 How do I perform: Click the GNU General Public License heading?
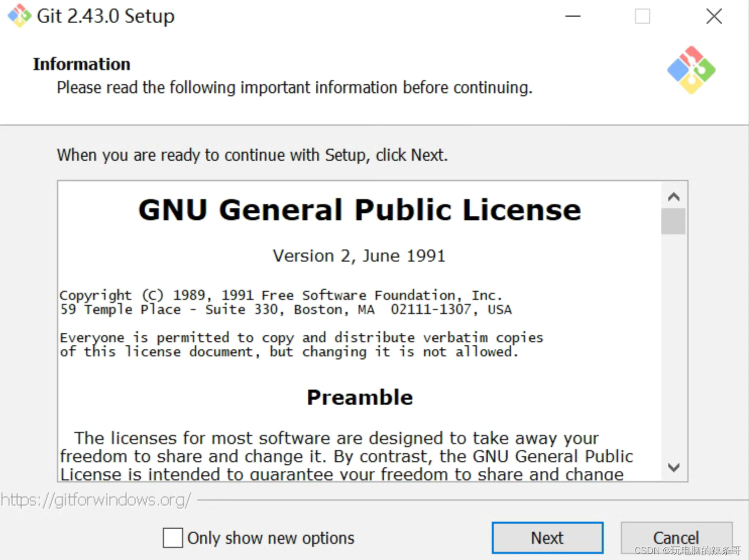pyautogui.click(x=360, y=210)
